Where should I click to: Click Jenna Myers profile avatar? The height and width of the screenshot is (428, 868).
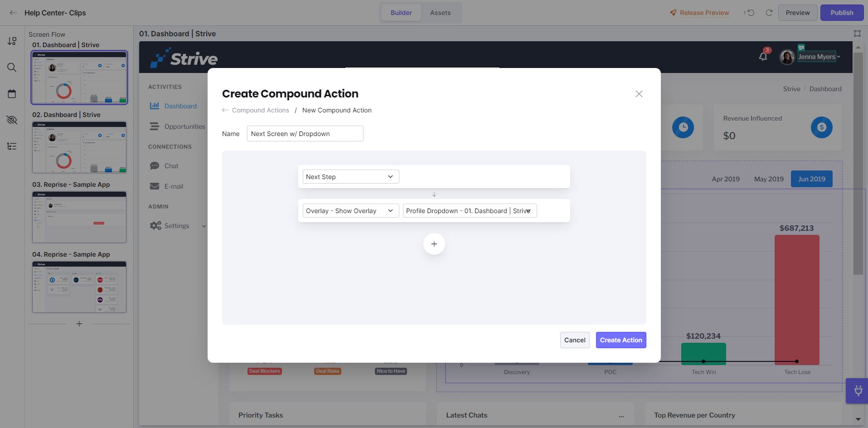point(787,57)
